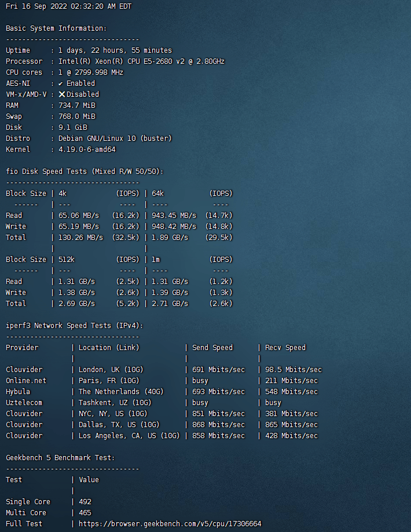
Task: Select the 'Basic System Information:' heading
Action: [x=56, y=28]
